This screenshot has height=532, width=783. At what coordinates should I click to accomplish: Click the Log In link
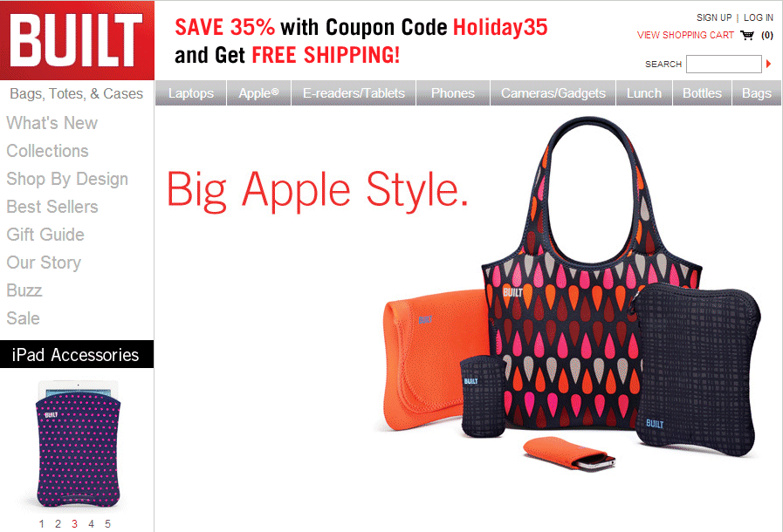point(758,17)
